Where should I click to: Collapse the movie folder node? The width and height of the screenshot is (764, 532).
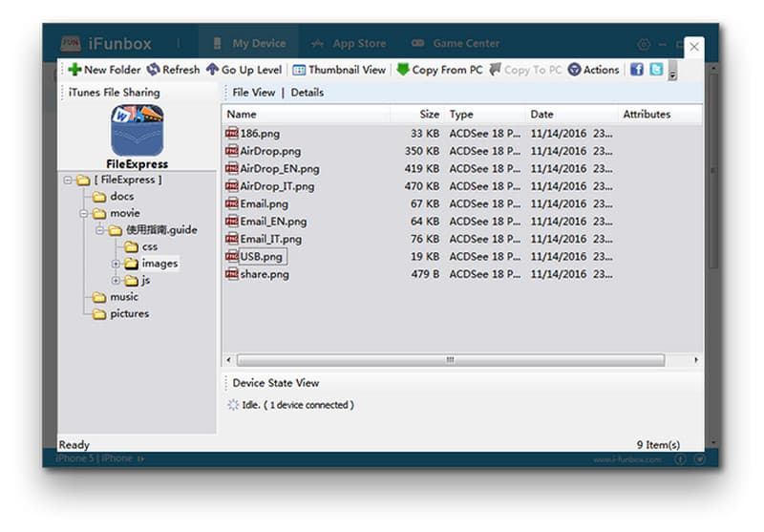[x=85, y=213]
